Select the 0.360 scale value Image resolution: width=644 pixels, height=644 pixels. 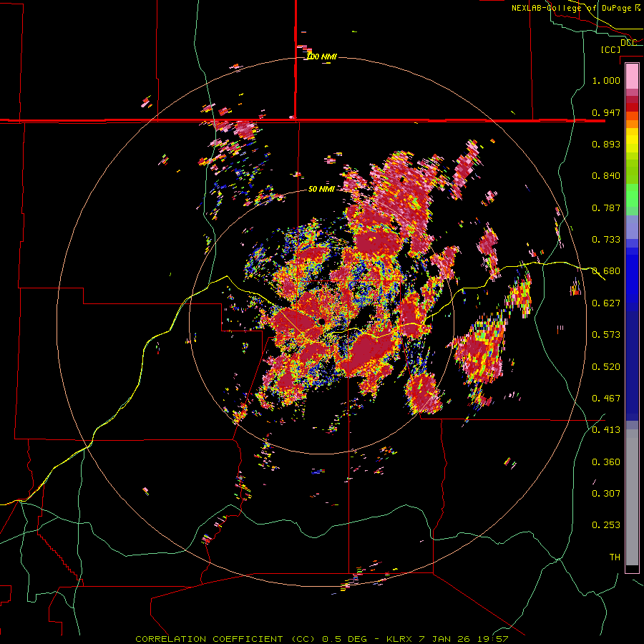[606, 462]
